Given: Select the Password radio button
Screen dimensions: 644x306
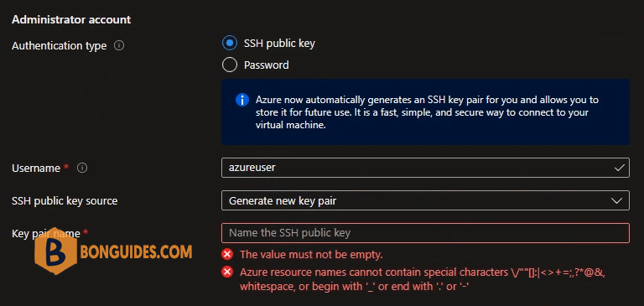Looking at the screenshot, I should click(229, 65).
